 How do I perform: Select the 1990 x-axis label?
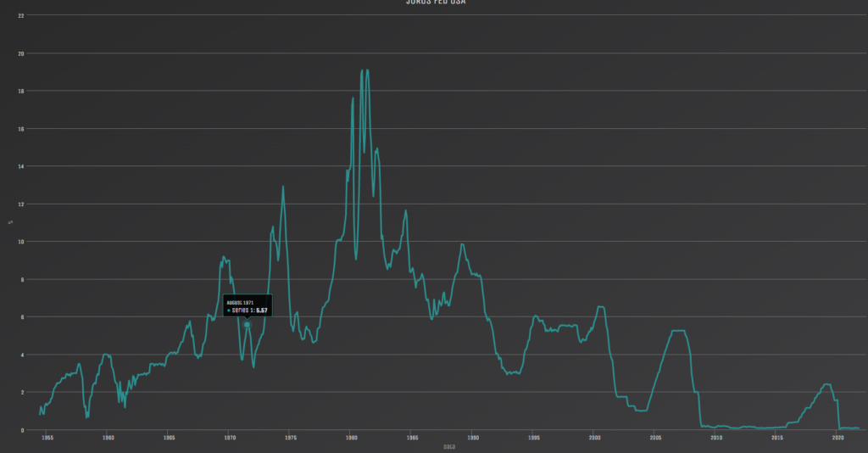tap(473, 438)
